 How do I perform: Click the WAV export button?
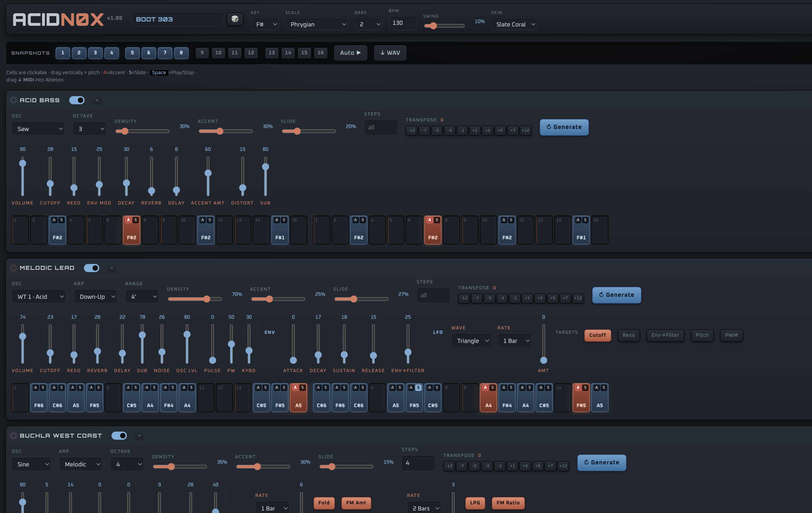pos(390,53)
